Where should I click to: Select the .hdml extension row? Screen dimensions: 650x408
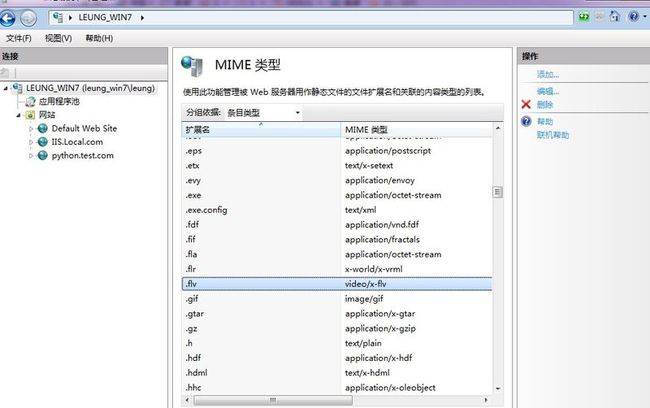[337, 373]
